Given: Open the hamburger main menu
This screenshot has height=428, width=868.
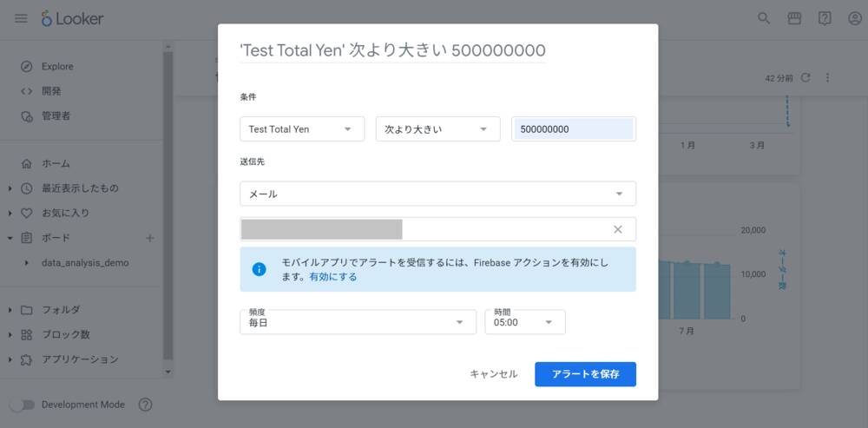Looking at the screenshot, I should coord(21,18).
